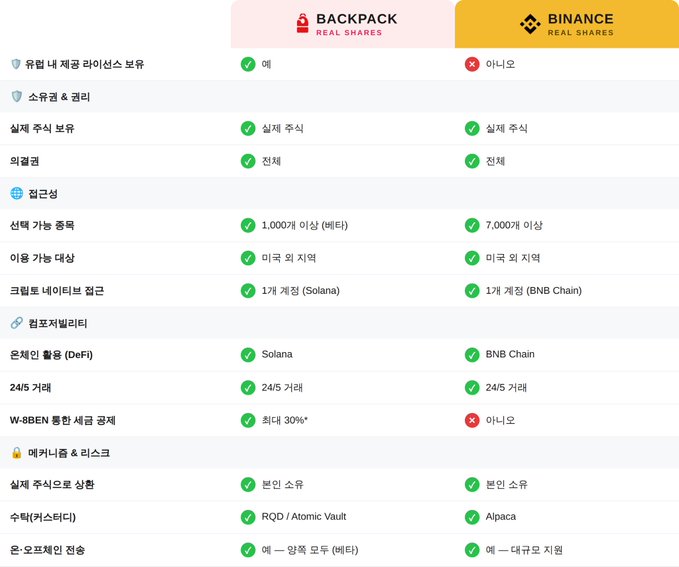
Task: Click the text 1개 계정 (Solana)
Action: pyautogui.click(x=301, y=290)
